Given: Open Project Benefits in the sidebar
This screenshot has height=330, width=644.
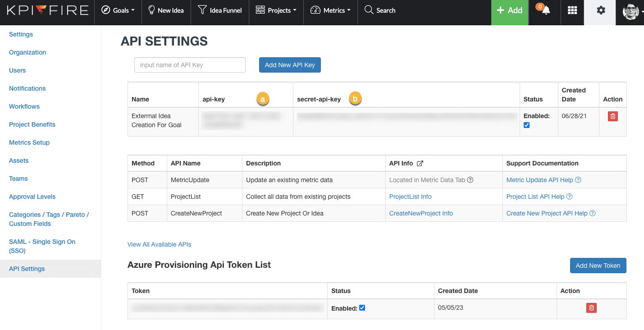Looking at the screenshot, I should pyautogui.click(x=32, y=124).
